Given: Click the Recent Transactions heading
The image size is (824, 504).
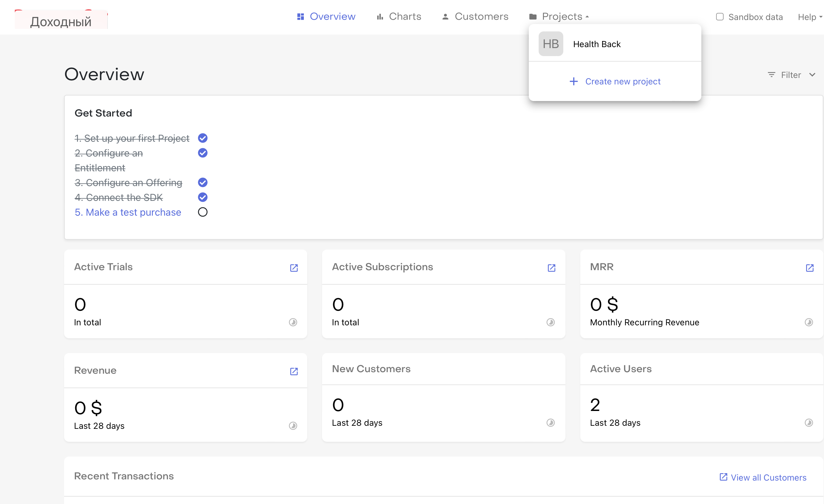Looking at the screenshot, I should tap(124, 476).
